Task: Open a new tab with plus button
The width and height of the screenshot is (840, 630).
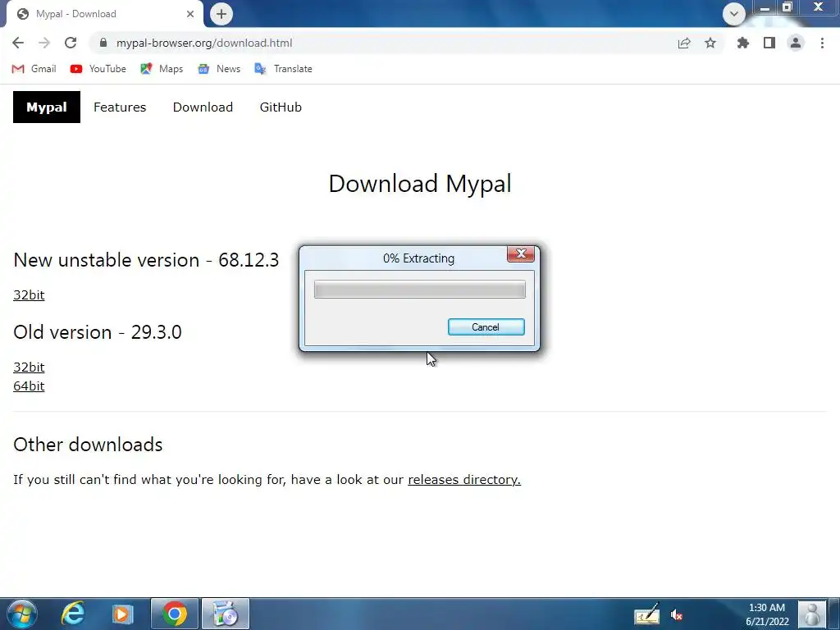Action: coord(221,14)
